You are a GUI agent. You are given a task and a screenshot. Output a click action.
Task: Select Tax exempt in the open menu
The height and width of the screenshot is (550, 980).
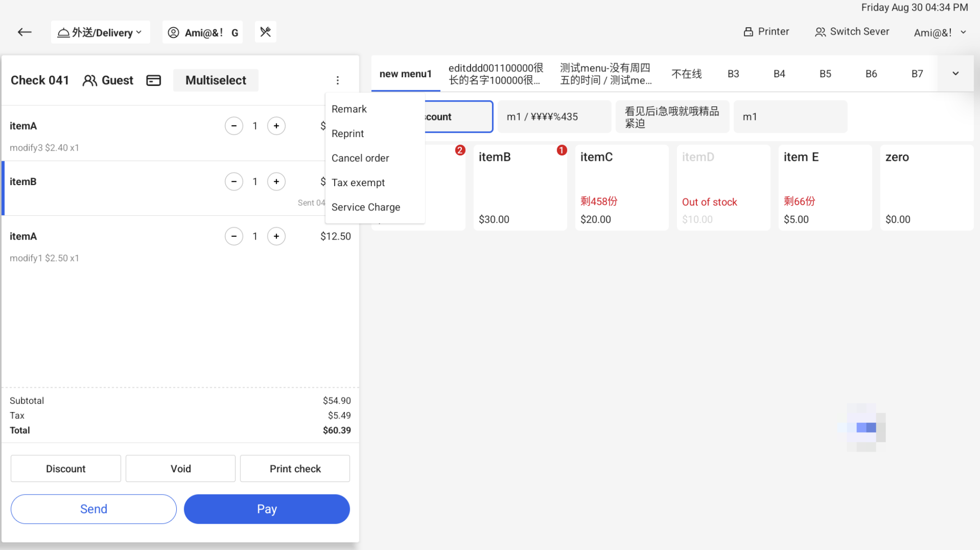click(358, 182)
